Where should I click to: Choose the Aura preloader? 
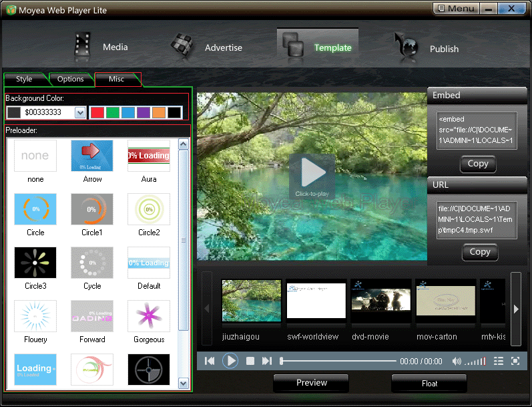click(x=149, y=156)
